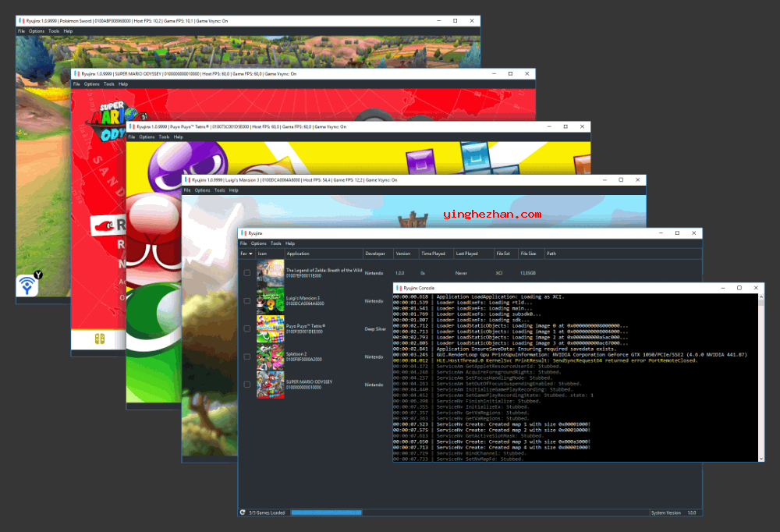Open Tools menu in Luigi's Mansion 3 window

tap(219, 190)
